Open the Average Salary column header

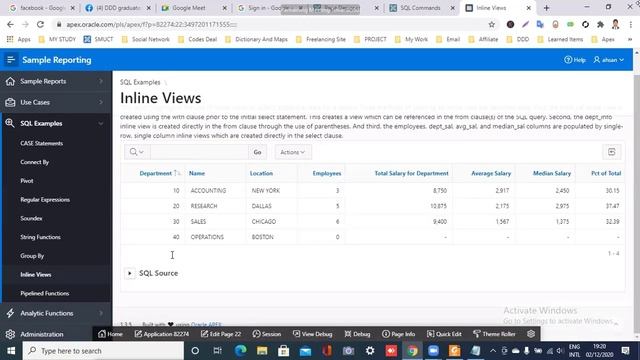(x=491, y=173)
